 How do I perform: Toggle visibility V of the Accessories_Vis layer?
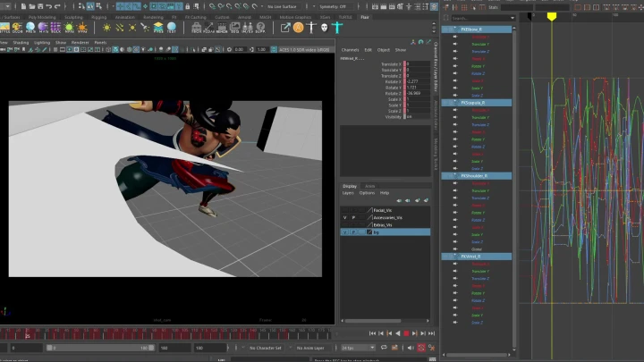[344, 217]
